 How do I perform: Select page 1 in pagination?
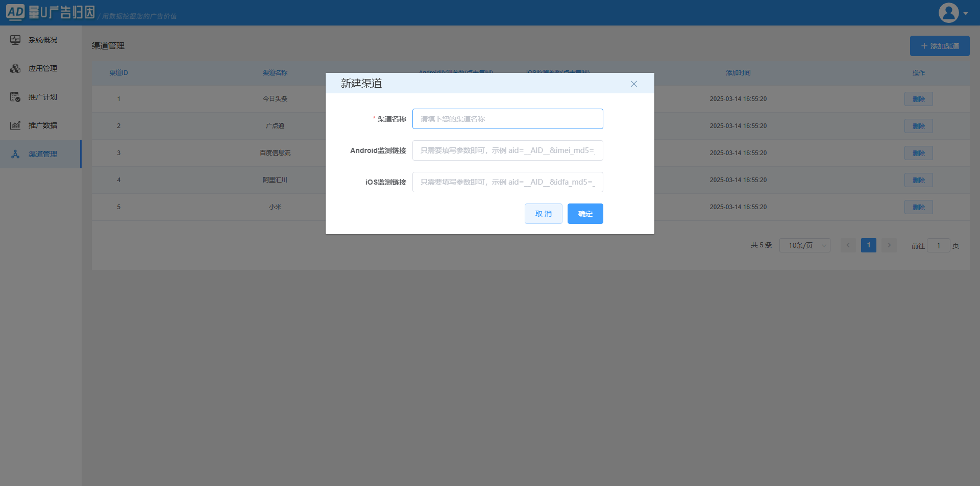click(x=869, y=245)
